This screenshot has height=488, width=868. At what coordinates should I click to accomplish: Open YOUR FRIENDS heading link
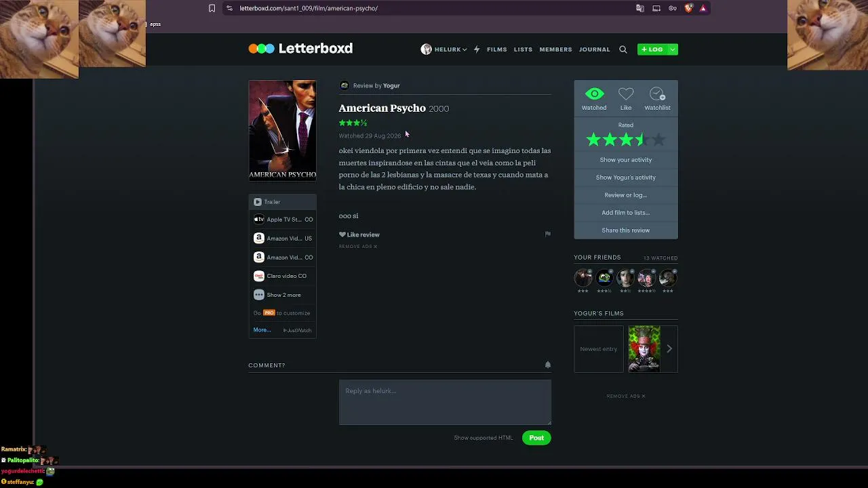pyautogui.click(x=597, y=258)
